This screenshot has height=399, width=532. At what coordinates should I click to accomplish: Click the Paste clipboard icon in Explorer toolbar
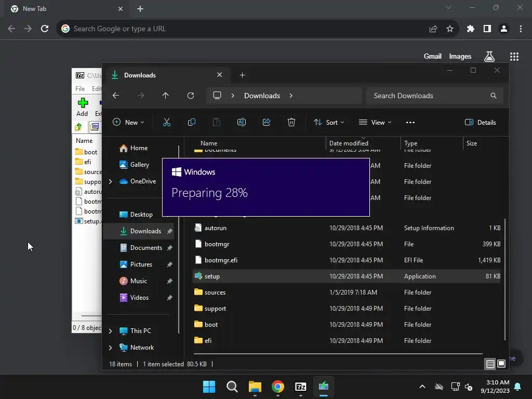tap(217, 122)
